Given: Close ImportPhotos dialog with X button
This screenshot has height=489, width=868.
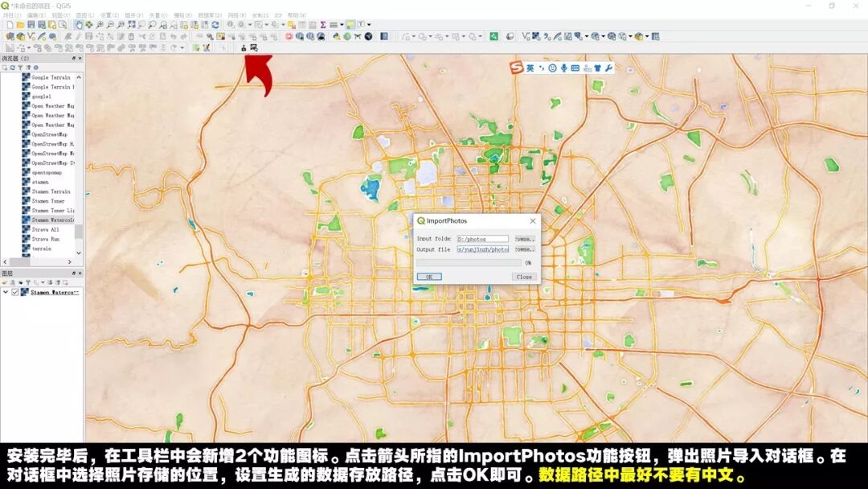Looking at the screenshot, I should pyautogui.click(x=533, y=221).
